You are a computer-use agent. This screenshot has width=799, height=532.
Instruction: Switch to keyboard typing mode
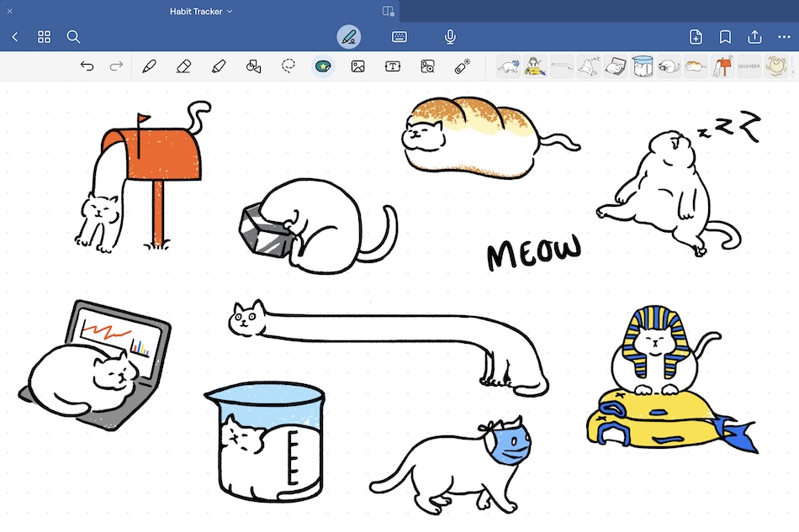[399, 37]
